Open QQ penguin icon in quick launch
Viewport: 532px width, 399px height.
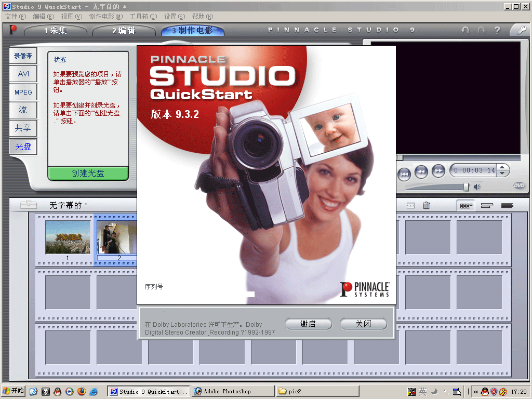58,392
